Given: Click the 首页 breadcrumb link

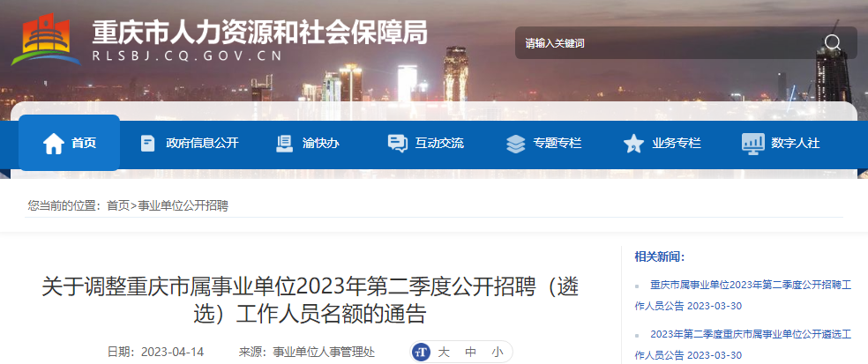Looking at the screenshot, I should tap(118, 205).
